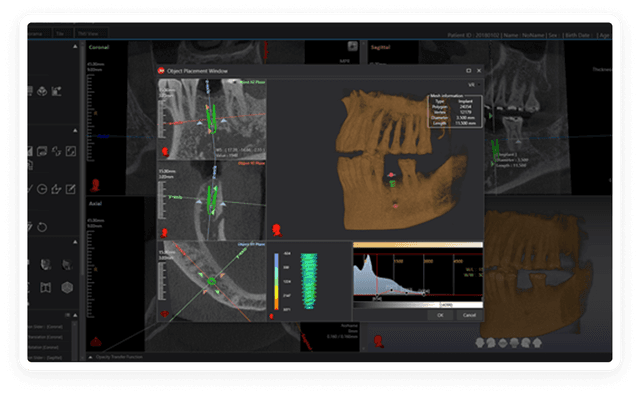Click the Sagittal view label
This screenshot has height=395, width=640.
(380, 47)
